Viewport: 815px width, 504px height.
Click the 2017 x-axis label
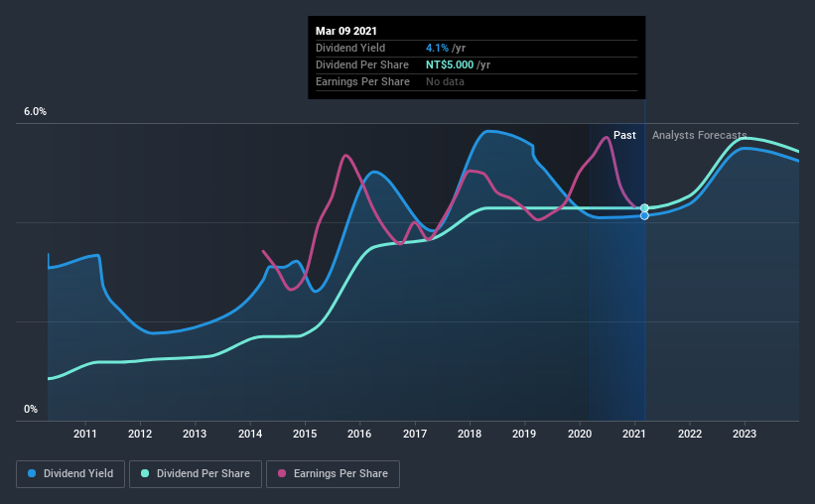click(x=415, y=434)
